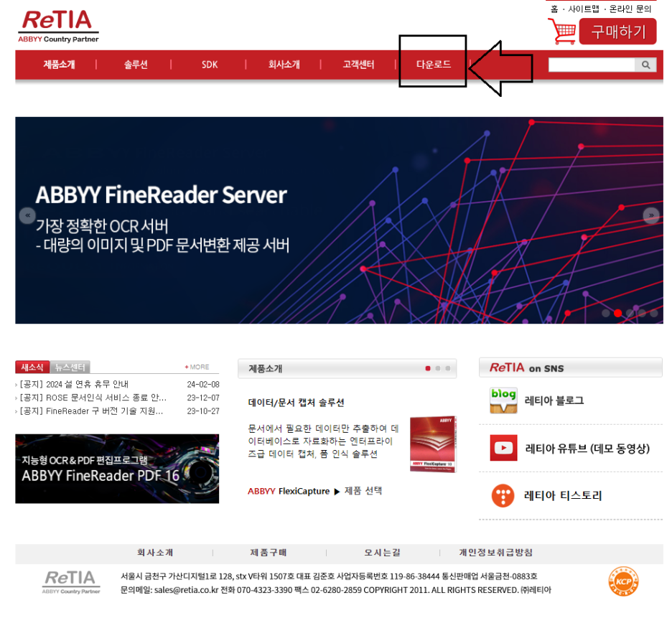Switch to the 새소식 tab
Image resolution: width=672 pixels, height=623 pixels.
pos(32,367)
